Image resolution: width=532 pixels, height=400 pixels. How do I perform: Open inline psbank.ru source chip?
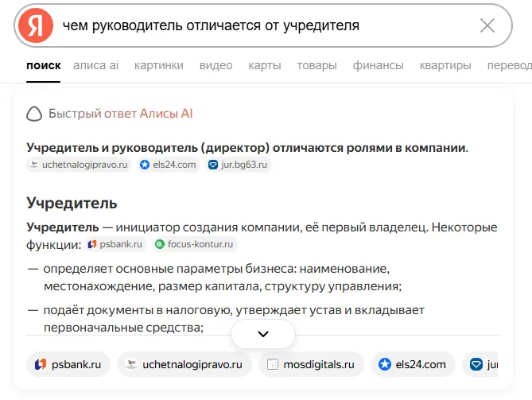pos(115,244)
